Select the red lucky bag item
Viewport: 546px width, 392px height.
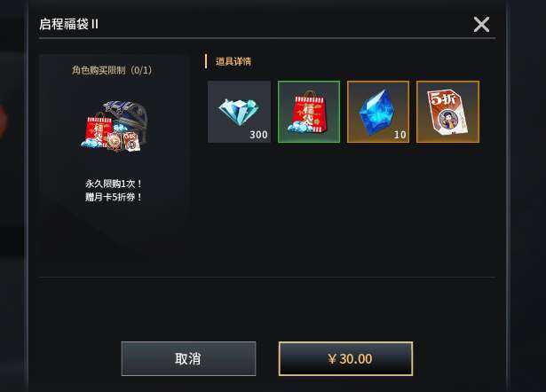click(309, 112)
